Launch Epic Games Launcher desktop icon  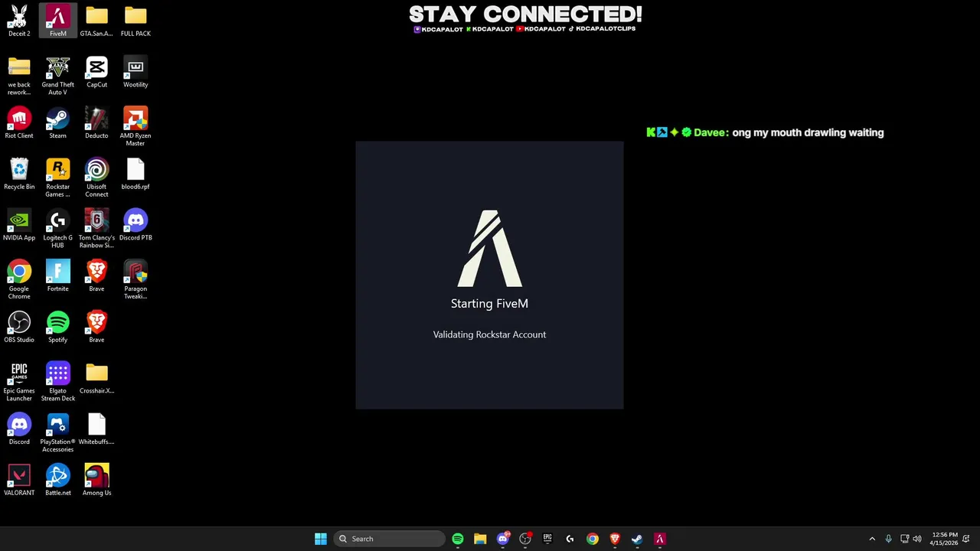tap(19, 382)
